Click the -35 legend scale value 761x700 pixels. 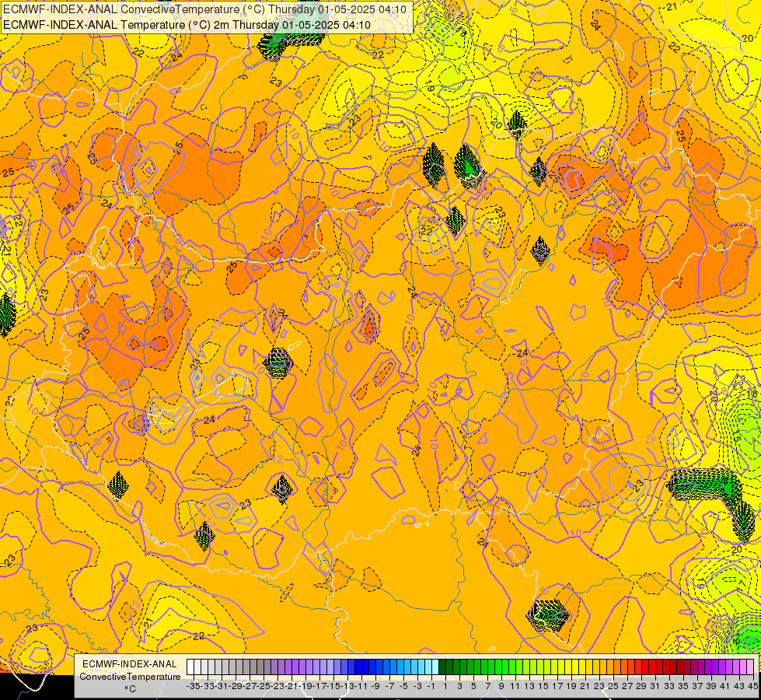193,686
